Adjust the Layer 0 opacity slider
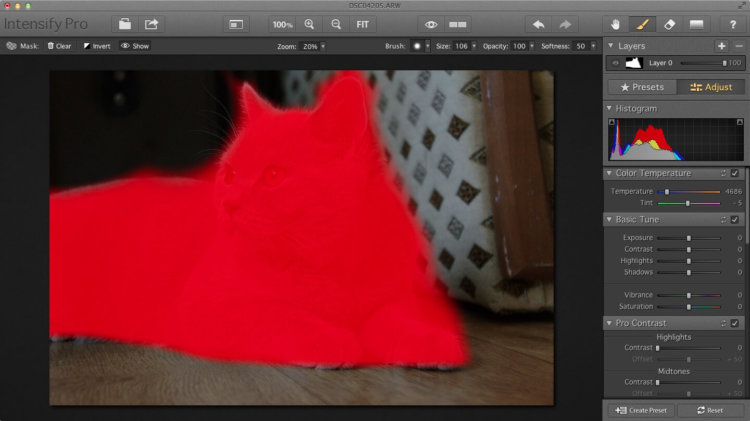The image size is (750, 421). click(x=703, y=63)
